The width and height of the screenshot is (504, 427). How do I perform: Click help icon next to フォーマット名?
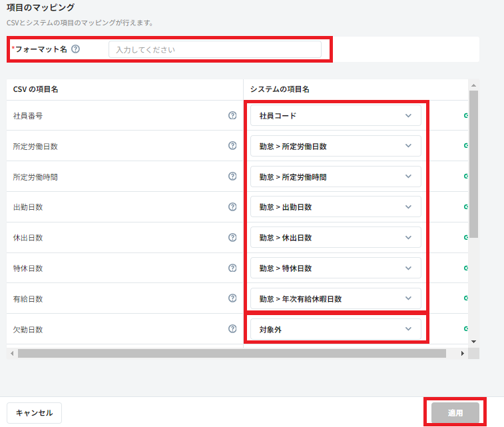[76, 49]
